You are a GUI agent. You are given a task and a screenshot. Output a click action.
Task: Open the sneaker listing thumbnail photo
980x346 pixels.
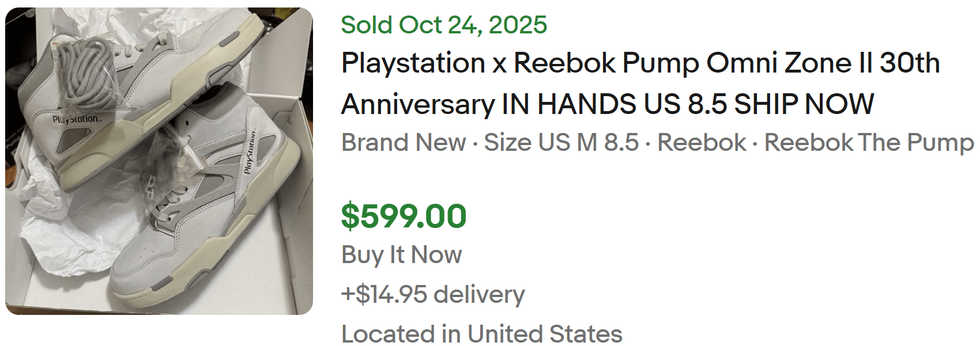159,161
